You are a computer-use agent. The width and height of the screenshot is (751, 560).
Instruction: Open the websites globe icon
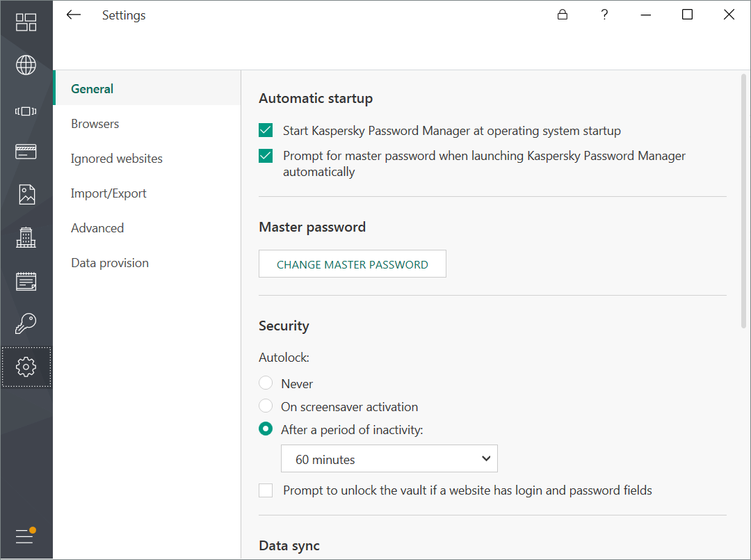(26, 65)
